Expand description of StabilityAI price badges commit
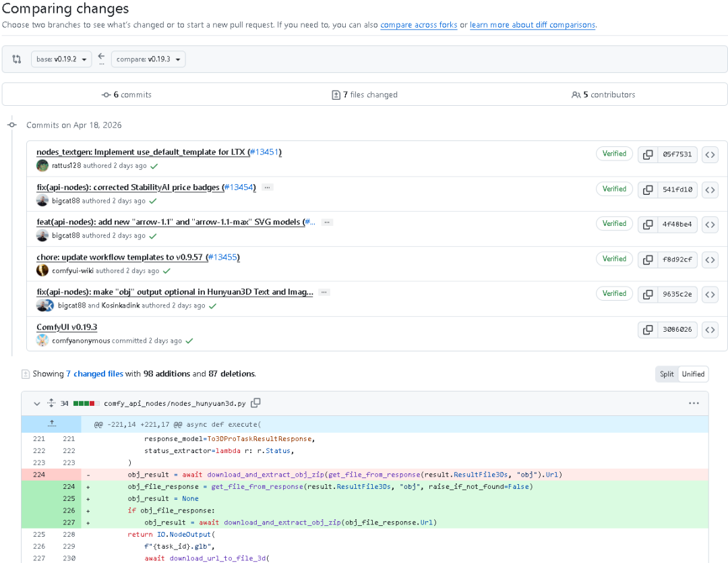This screenshot has height=563, width=728. [x=267, y=187]
